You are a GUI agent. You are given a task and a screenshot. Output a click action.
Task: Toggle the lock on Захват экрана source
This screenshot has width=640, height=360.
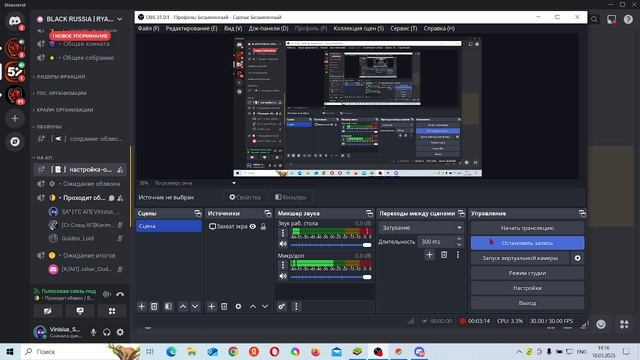(x=263, y=226)
